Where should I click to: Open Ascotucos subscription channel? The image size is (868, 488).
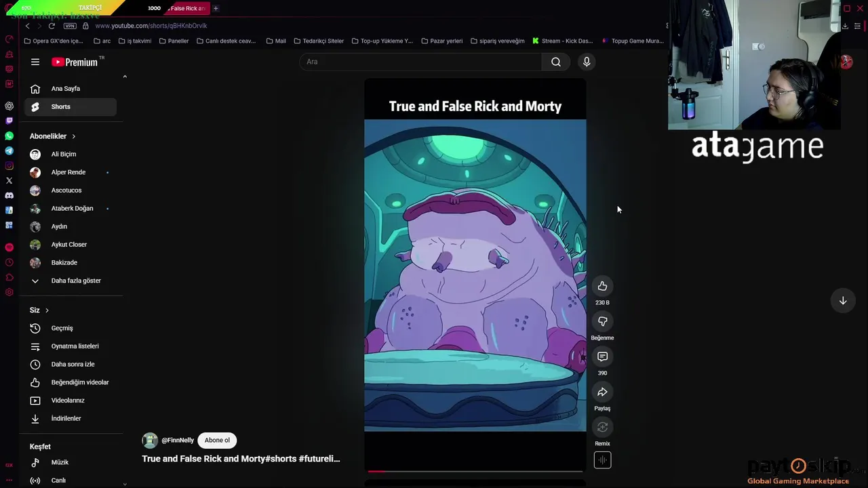pos(70,190)
